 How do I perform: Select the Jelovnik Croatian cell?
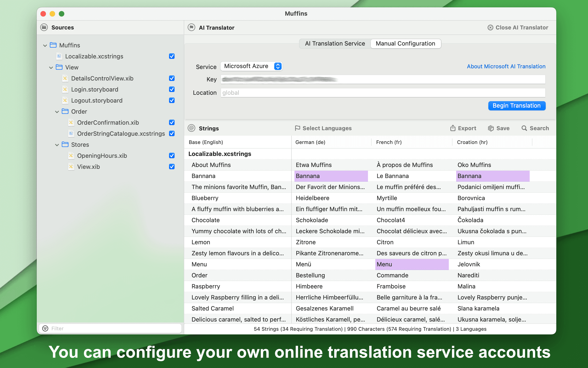click(493, 264)
